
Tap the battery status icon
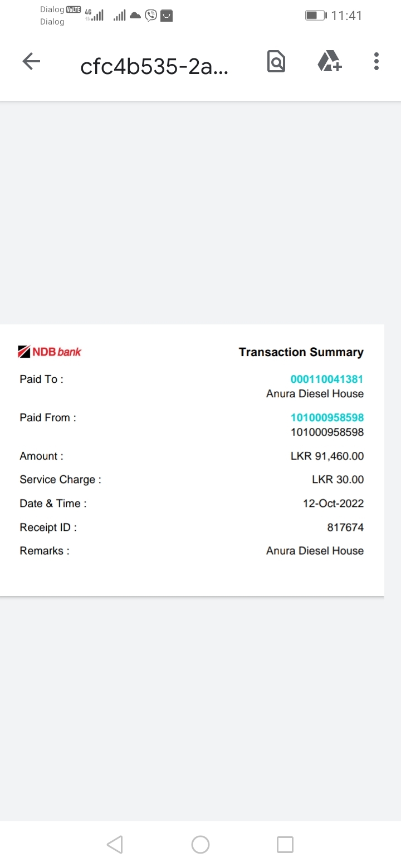pos(316,16)
